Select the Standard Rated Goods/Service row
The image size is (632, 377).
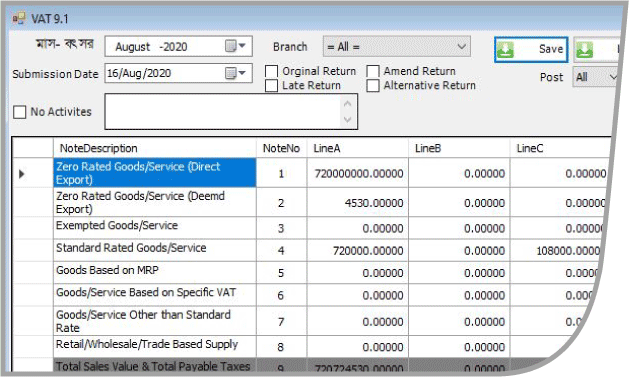[x=155, y=250]
